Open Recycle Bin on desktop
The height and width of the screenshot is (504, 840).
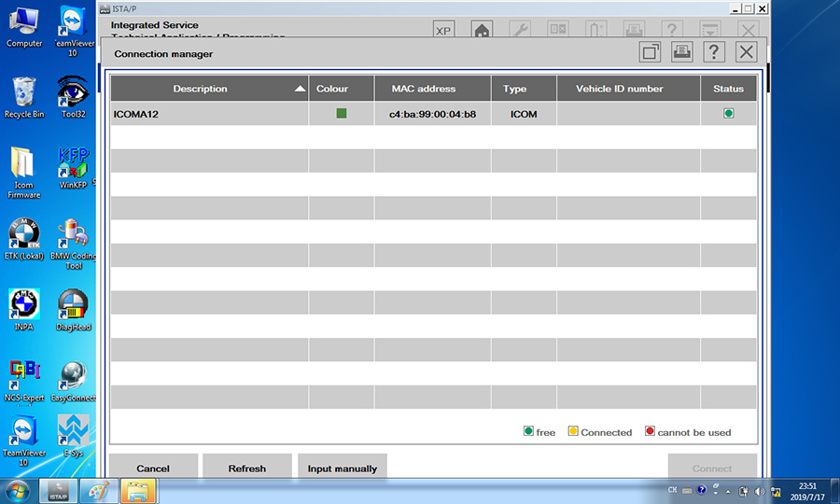click(x=24, y=97)
